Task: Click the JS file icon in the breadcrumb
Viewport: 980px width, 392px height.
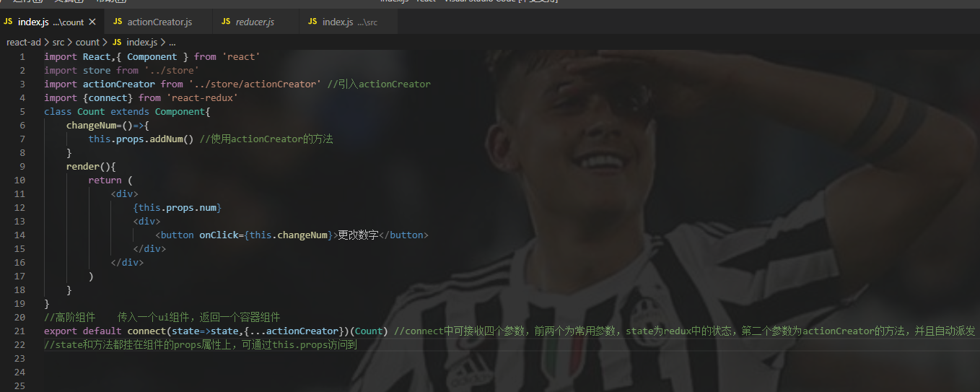Action: [x=117, y=43]
